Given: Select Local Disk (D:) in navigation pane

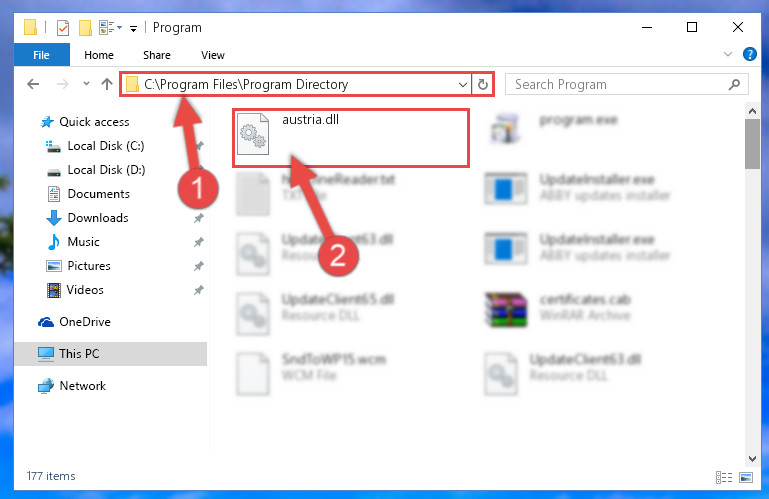Looking at the screenshot, I should tap(106, 170).
